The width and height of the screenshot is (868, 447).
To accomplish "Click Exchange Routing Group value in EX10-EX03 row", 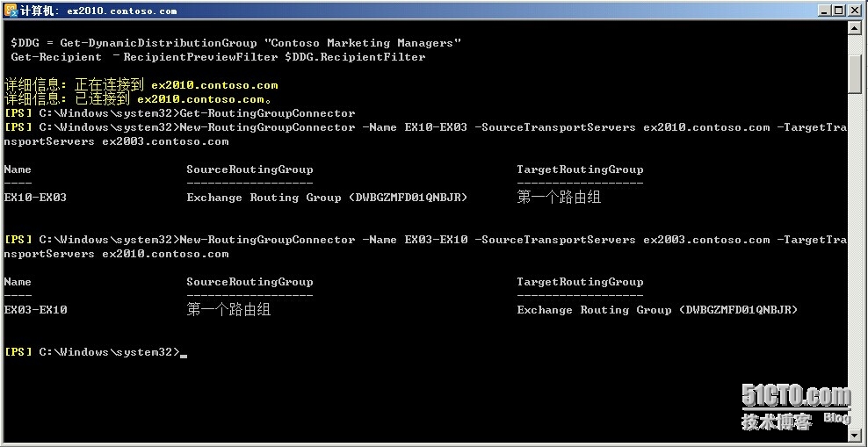I will point(327,198).
